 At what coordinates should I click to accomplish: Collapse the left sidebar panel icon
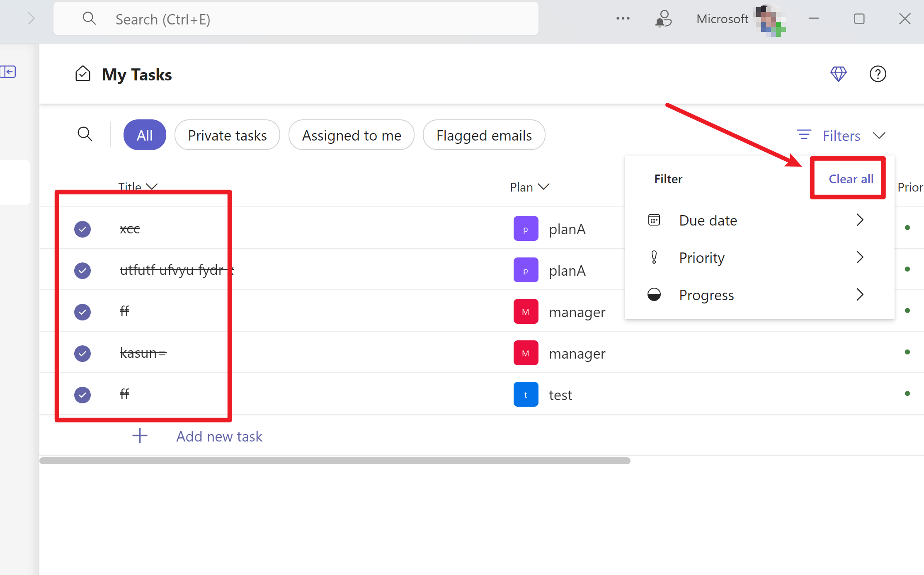[x=8, y=72]
